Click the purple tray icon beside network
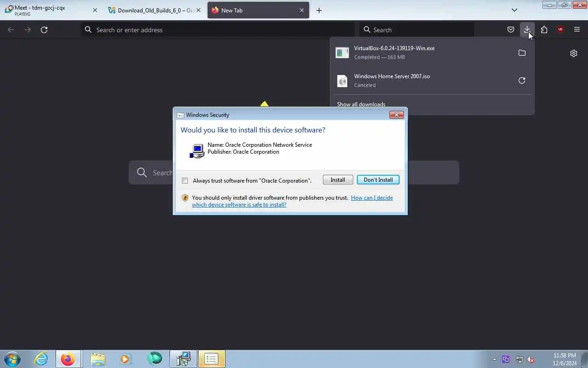The height and width of the screenshot is (368, 588). [506, 359]
